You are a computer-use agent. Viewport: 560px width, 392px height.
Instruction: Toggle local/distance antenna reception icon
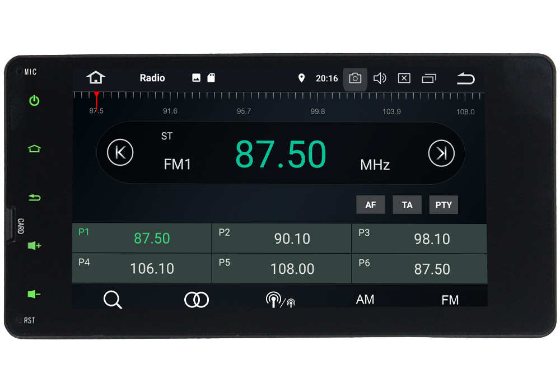pyautogui.click(x=280, y=300)
